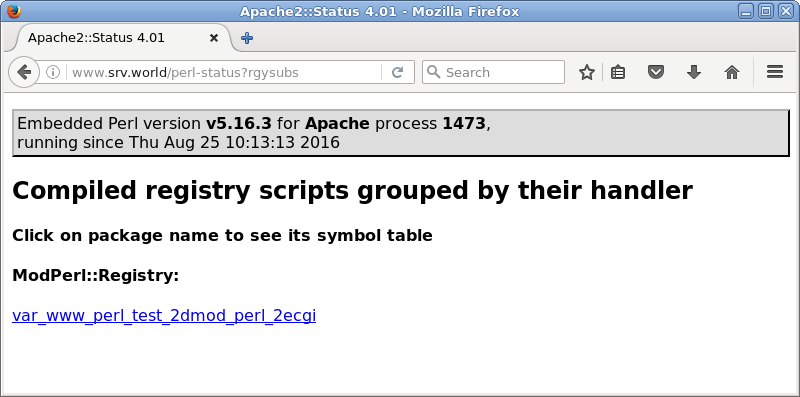Save the page to Pocket
The height and width of the screenshot is (397, 800).
point(656,72)
